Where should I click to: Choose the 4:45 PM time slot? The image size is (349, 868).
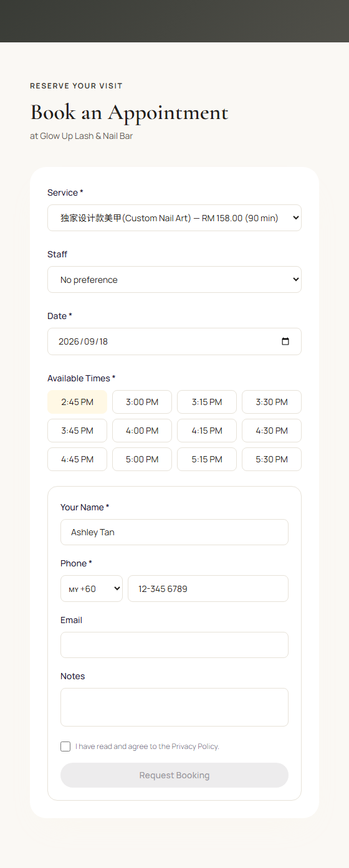point(77,459)
